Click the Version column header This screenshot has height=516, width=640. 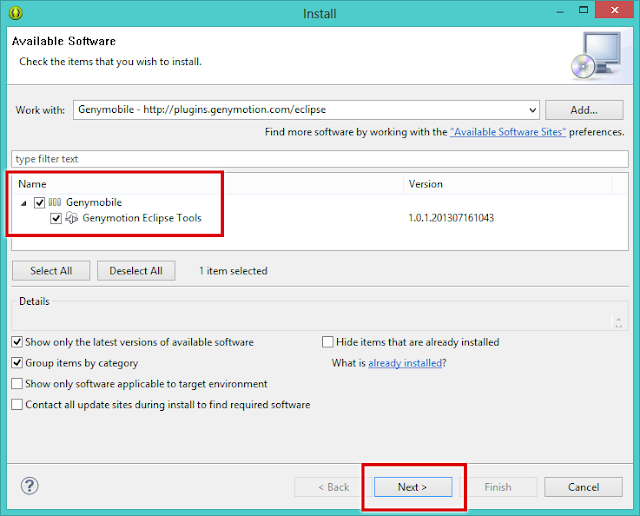point(508,184)
